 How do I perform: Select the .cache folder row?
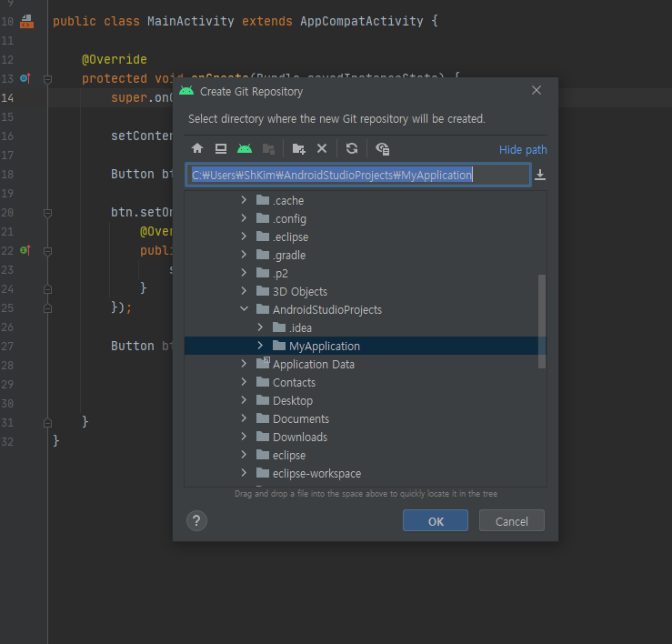[x=366, y=200]
